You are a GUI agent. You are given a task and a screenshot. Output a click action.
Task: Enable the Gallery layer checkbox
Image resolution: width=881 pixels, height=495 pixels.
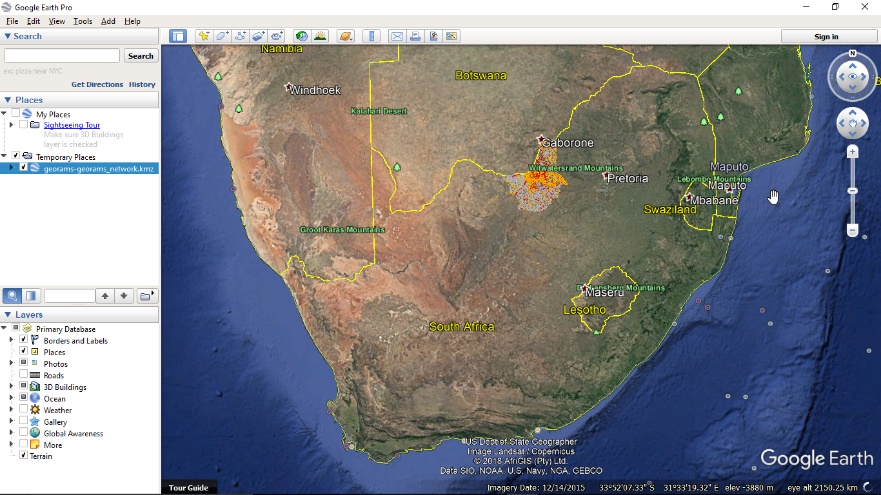[x=23, y=421]
